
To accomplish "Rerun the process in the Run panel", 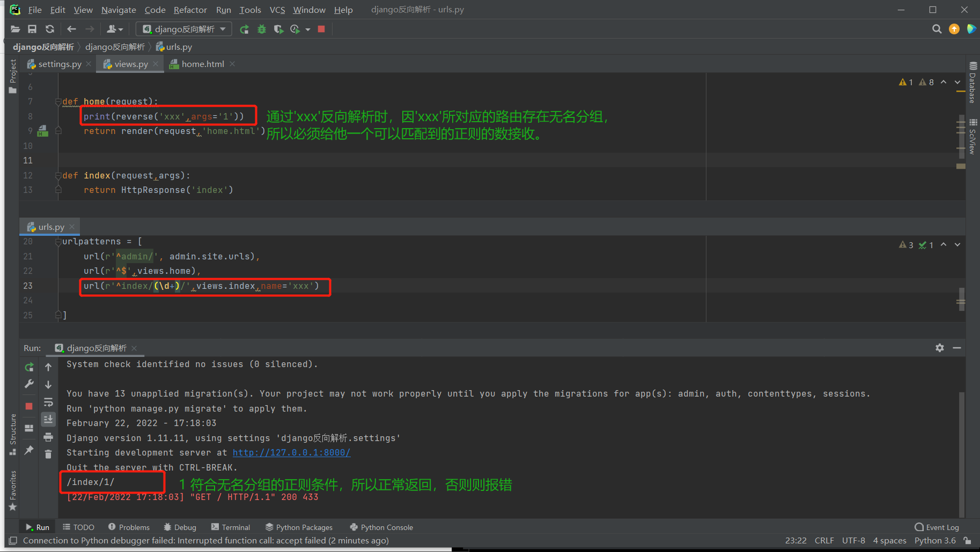I will (30, 367).
